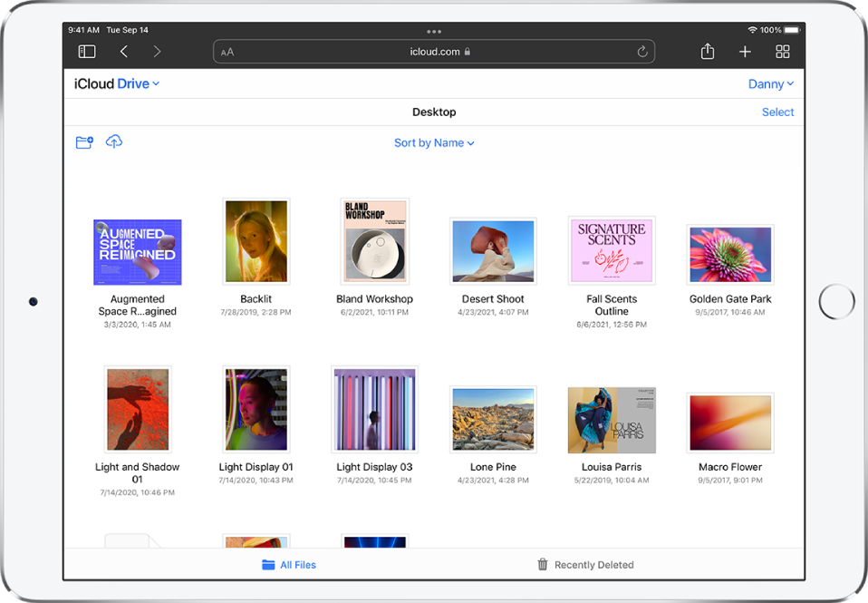Click the 'Light Display 03' file name

[x=375, y=467]
